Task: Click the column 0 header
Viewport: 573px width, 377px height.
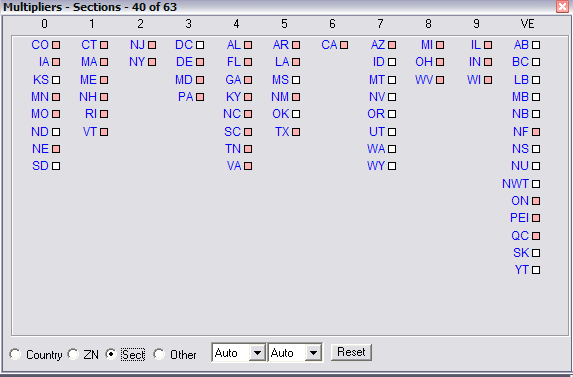Action: click(44, 24)
